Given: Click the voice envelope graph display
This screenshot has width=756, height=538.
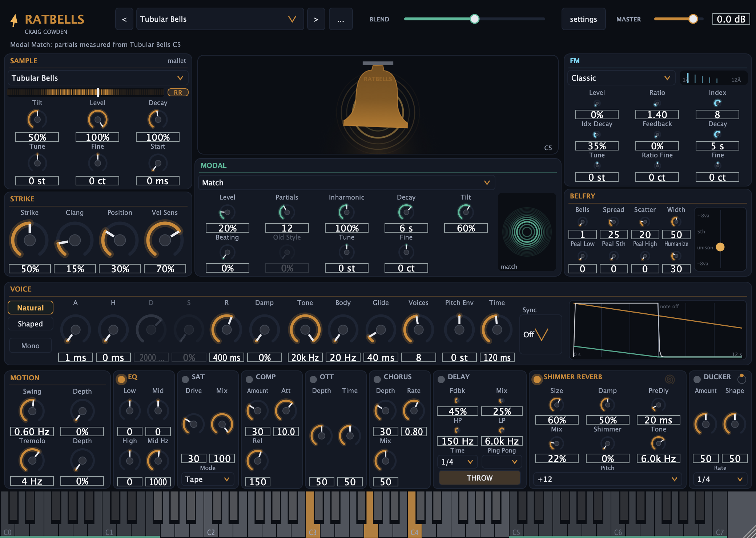Looking at the screenshot, I should [658, 330].
